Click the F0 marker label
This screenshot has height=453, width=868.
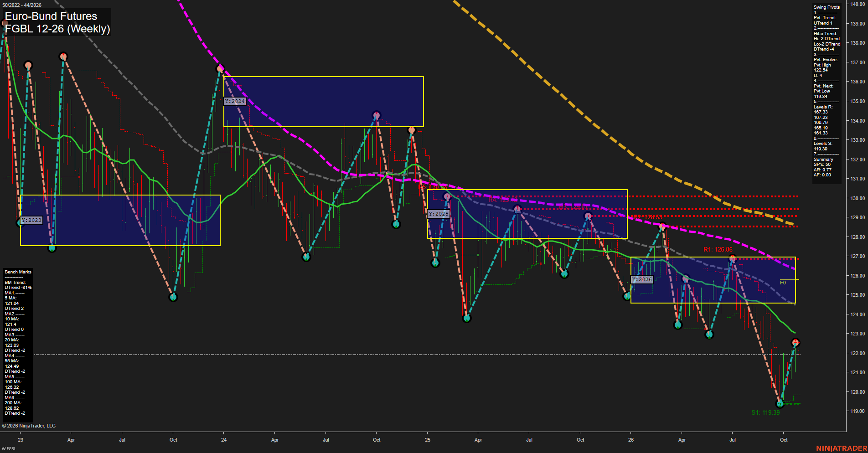[x=783, y=283]
